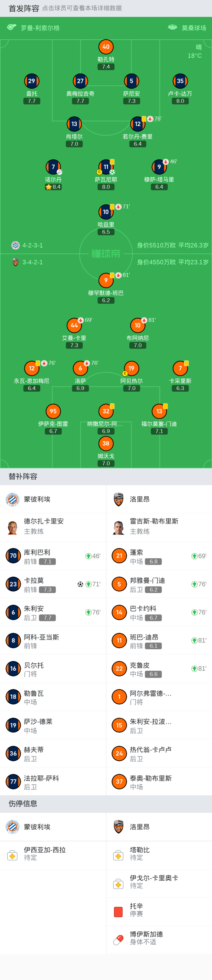Tap goalkeeper 勒孔特 number 40 badge
The height and width of the screenshot is (980, 212).
(x=106, y=47)
